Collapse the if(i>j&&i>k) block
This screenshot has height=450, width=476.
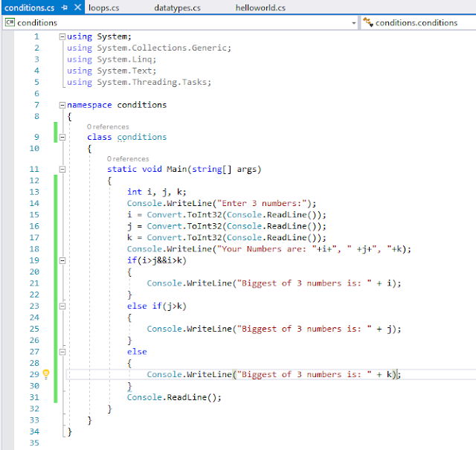pyautogui.click(x=62, y=260)
